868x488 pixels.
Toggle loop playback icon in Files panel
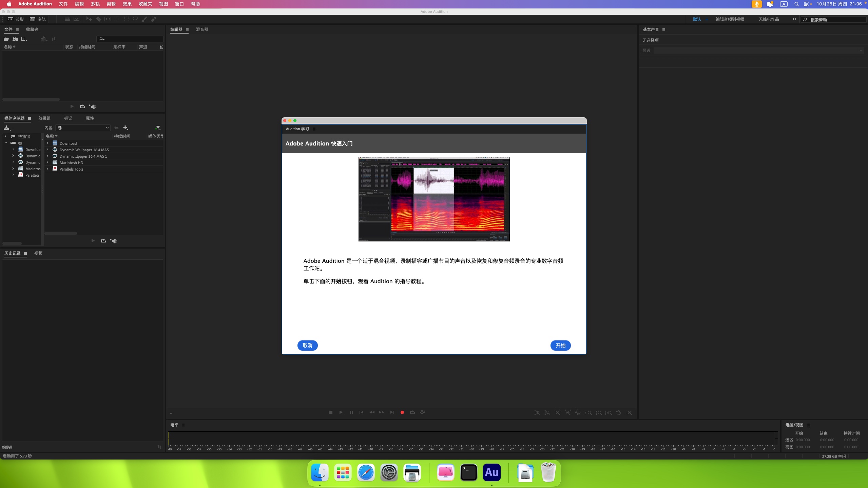pos(82,106)
